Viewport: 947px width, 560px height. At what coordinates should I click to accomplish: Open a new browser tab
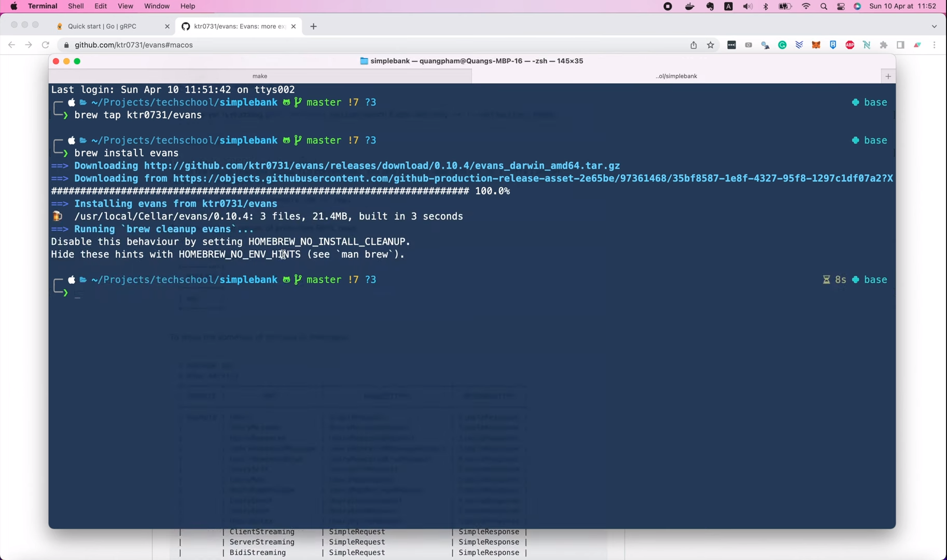point(313,26)
